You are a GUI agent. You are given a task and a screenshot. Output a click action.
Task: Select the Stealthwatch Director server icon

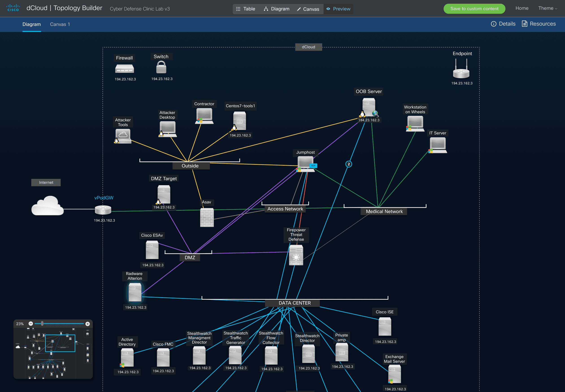click(308, 354)
